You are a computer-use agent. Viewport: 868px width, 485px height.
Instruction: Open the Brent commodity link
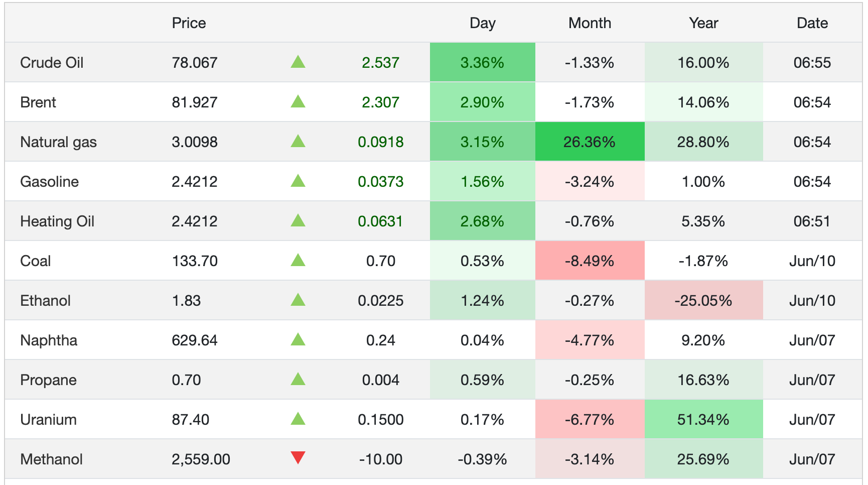tap(38, 102)
